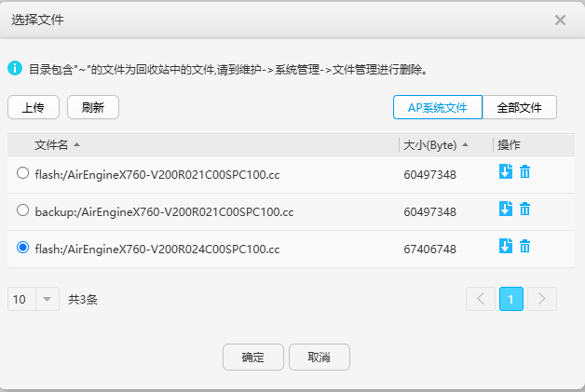Delete backup V200R021C00SPC100.cc file

tap(524, 209)
